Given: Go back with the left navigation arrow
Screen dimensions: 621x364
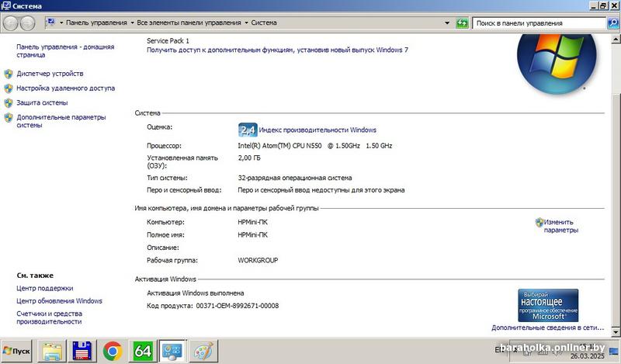Looking at the screenshot, I should tap(11, 23).
